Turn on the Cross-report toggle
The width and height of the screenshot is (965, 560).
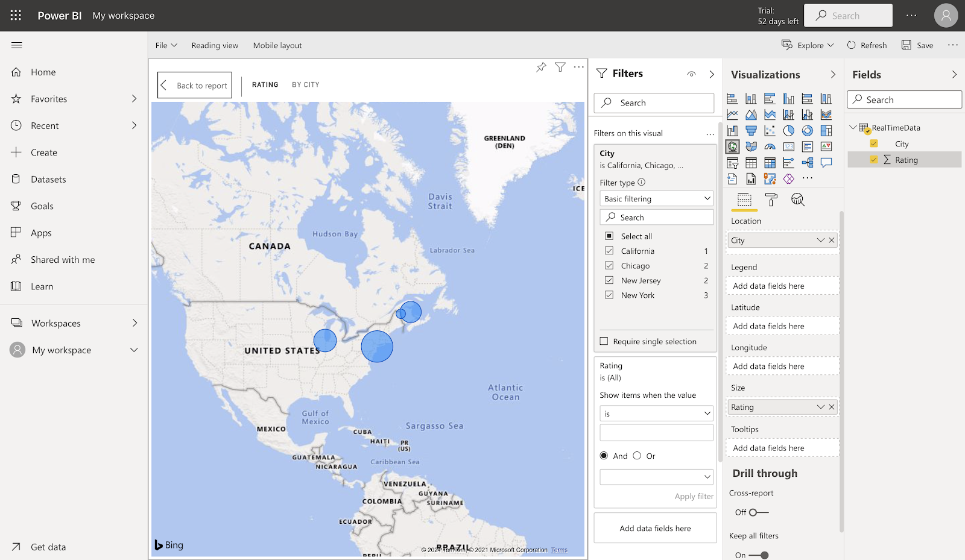(x=758, y=512)
